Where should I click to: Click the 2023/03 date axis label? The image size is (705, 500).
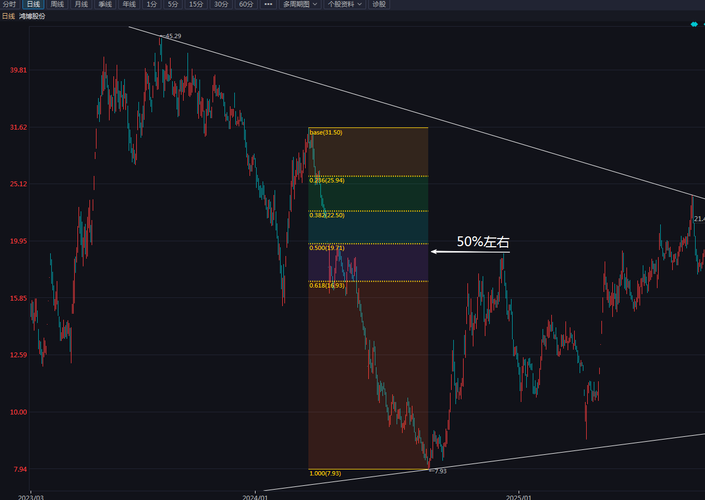coord(31,497)
